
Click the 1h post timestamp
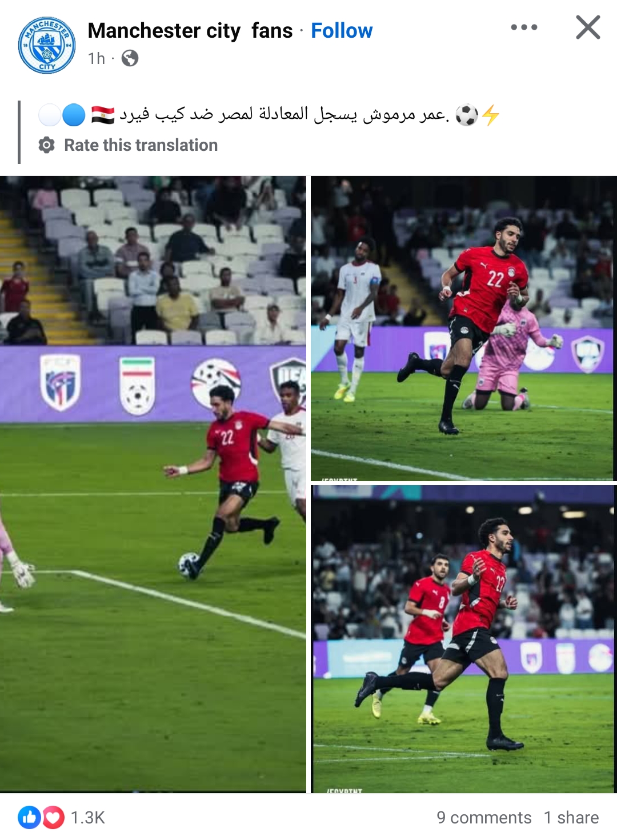(97, 58)
